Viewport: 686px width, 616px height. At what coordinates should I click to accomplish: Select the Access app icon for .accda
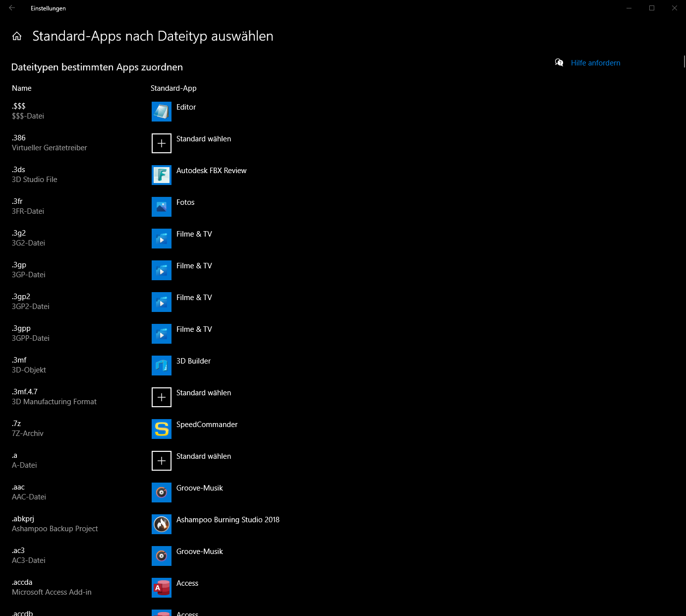161,588
